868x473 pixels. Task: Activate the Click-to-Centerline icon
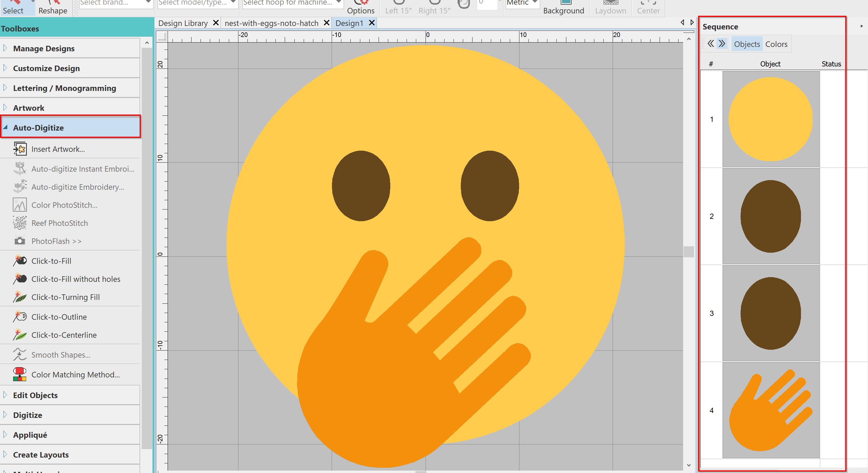coord(20,335)
